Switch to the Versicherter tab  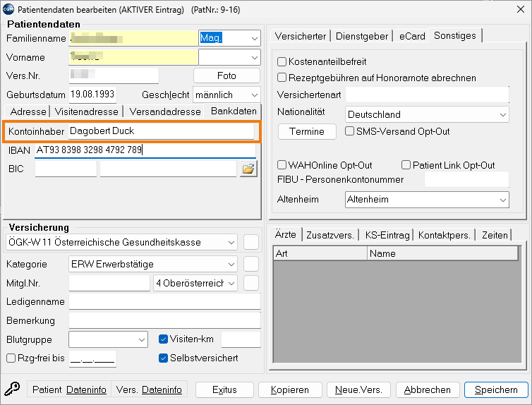click(301, 36)
